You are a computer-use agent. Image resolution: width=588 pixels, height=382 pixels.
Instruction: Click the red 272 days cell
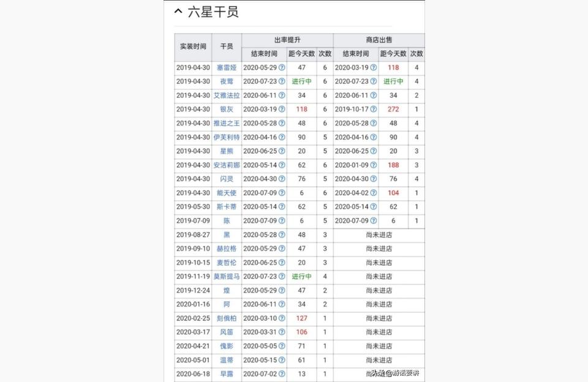point(393,109)
